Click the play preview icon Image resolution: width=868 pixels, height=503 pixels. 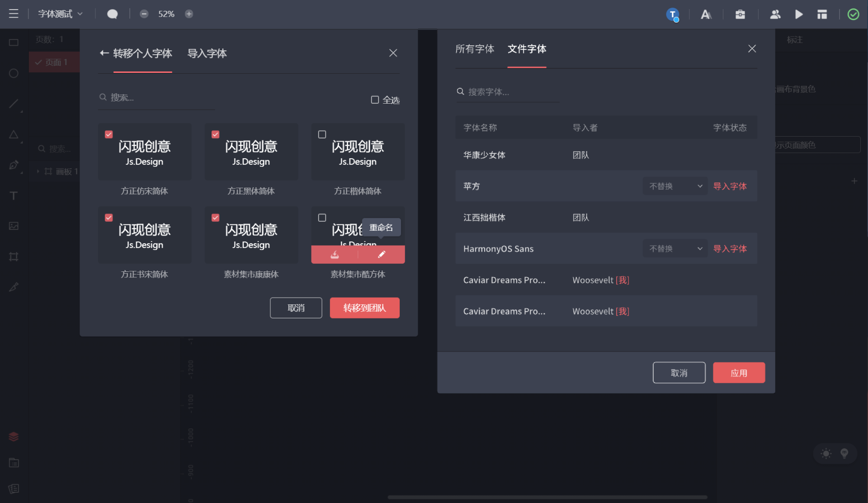click(799, 14)
